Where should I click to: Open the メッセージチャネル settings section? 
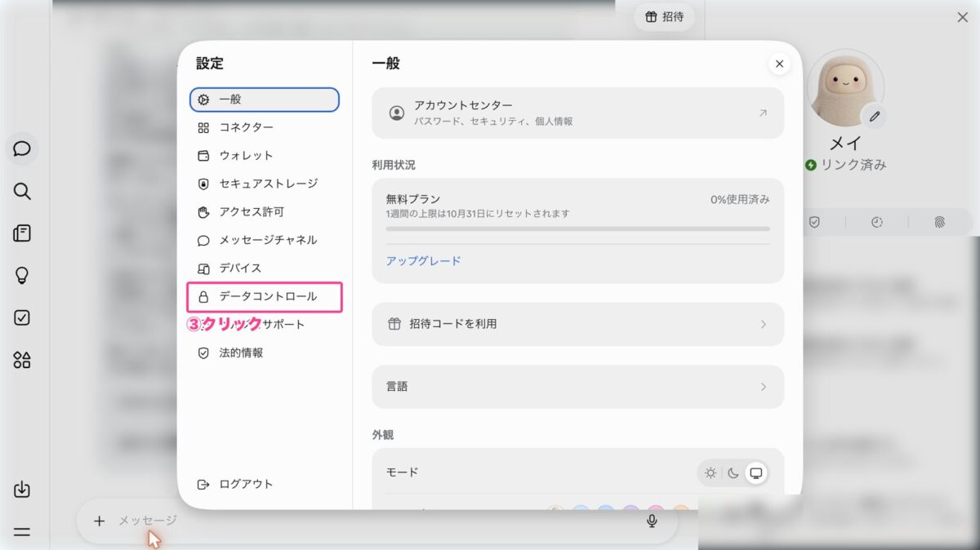(265, 240)
